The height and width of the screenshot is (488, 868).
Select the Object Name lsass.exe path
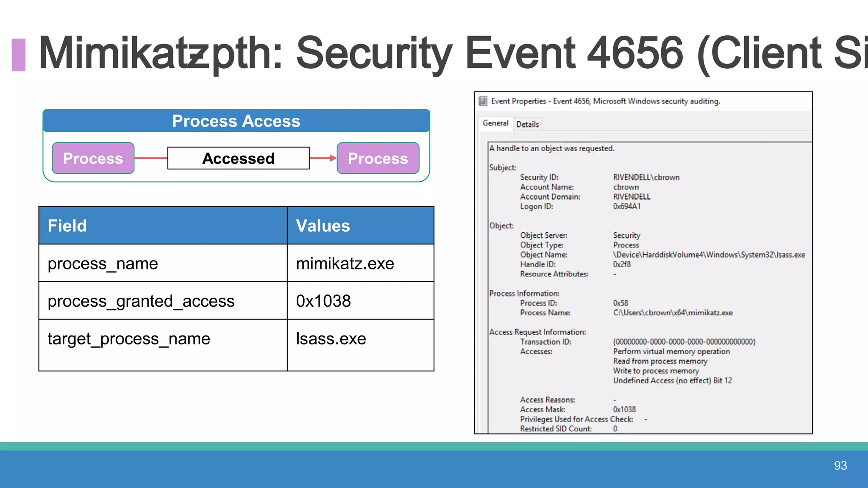click(709, 255)
